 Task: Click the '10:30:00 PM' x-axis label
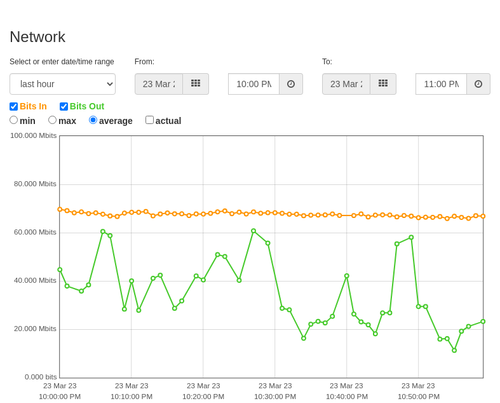pos(275,397)
